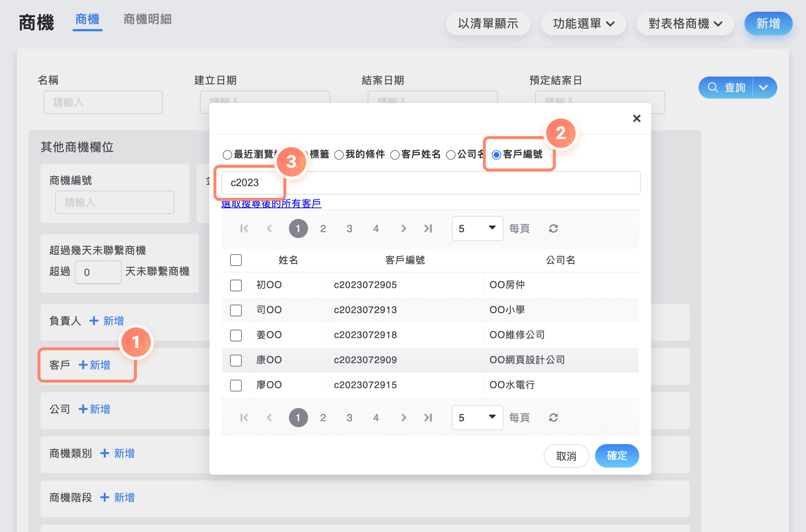
Task: Open the 功能選單 dropdown menu
Action: pyautogui.click(x=583, y=24)
